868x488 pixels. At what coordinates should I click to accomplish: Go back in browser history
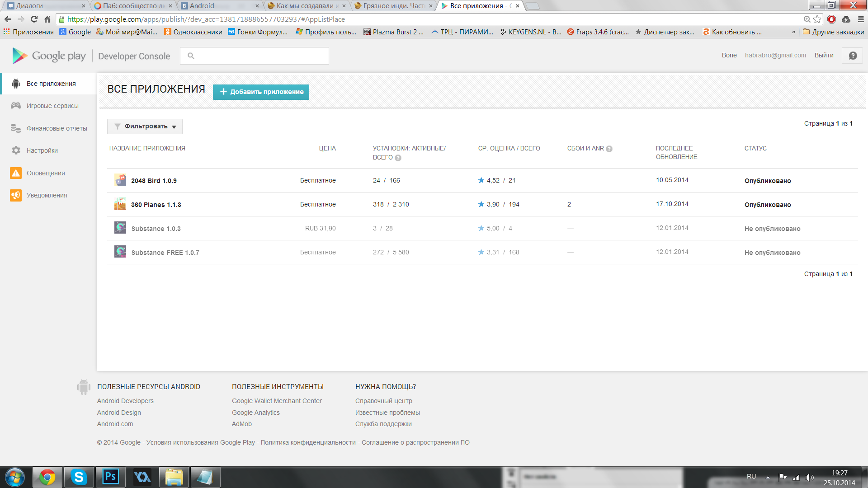click(8, 19)
